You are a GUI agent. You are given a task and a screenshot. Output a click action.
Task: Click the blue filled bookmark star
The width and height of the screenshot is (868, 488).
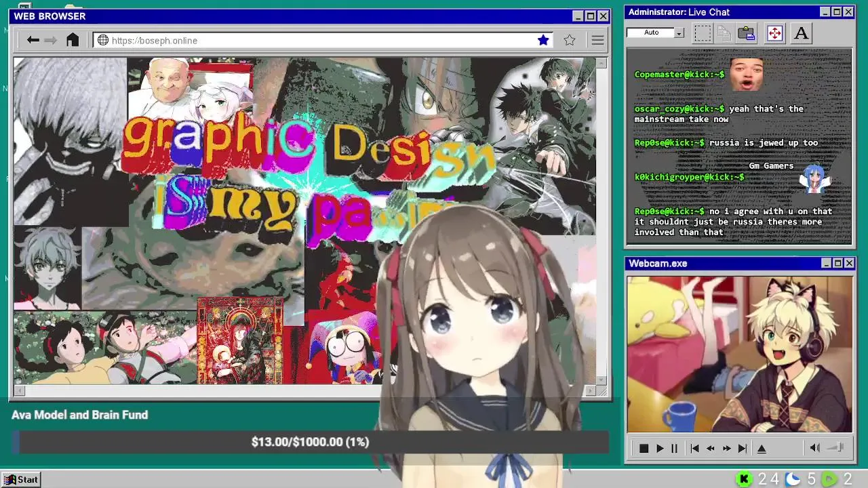tap(543, 40)
